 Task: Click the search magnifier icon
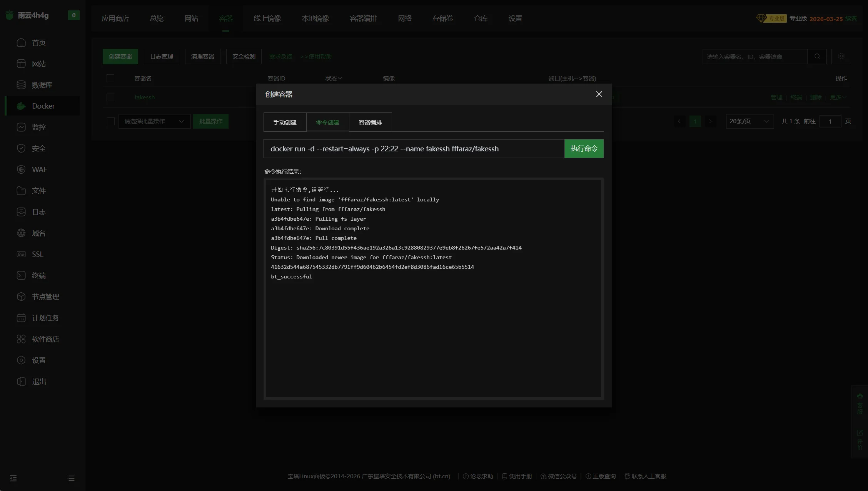[817, 56]
